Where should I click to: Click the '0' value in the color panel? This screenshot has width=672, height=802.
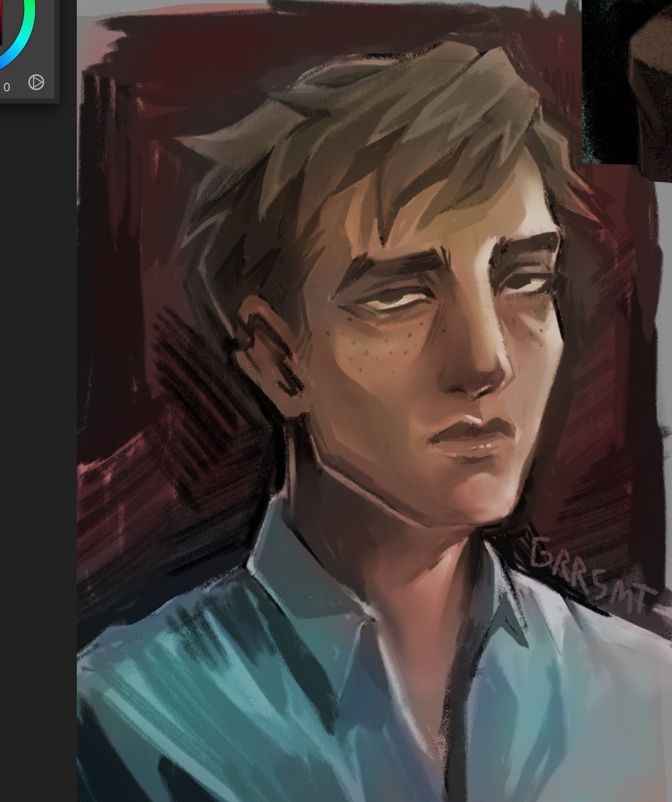7,87
